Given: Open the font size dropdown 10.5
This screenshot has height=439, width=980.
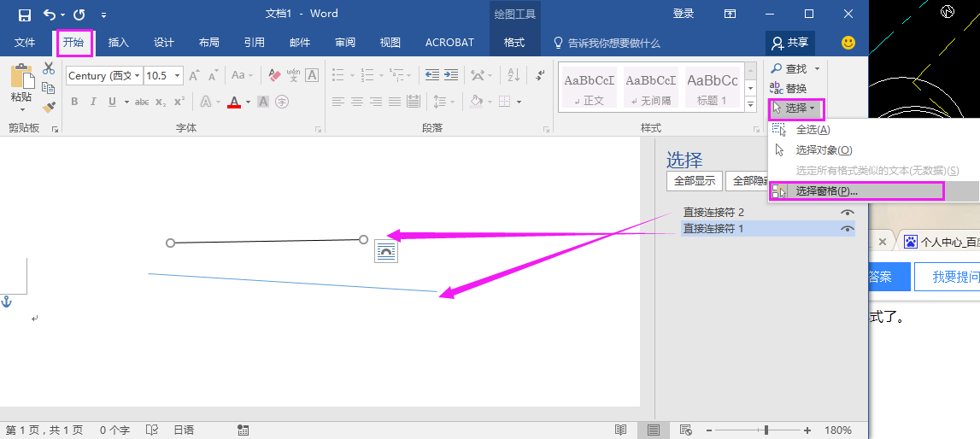Looking at the screenshot, I should (178, 75).
